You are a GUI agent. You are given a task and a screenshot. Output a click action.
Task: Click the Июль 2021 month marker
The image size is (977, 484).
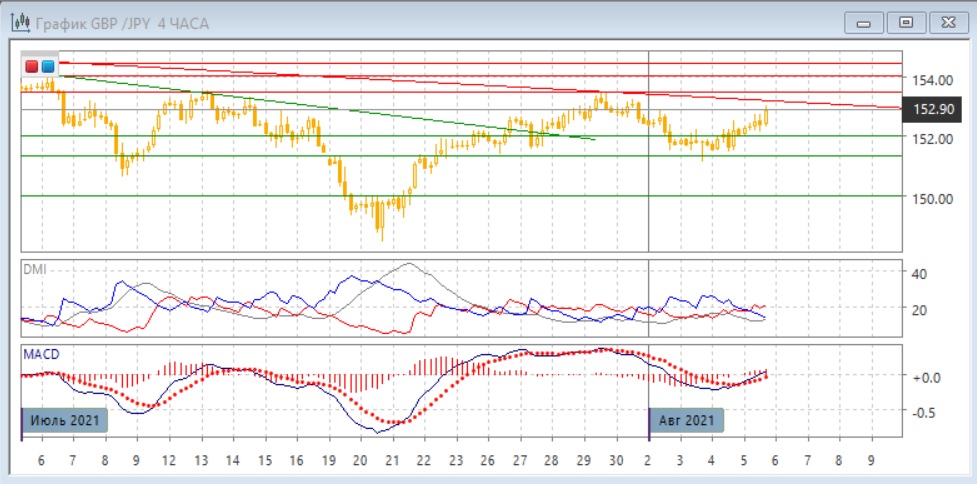tap(66, 421)
